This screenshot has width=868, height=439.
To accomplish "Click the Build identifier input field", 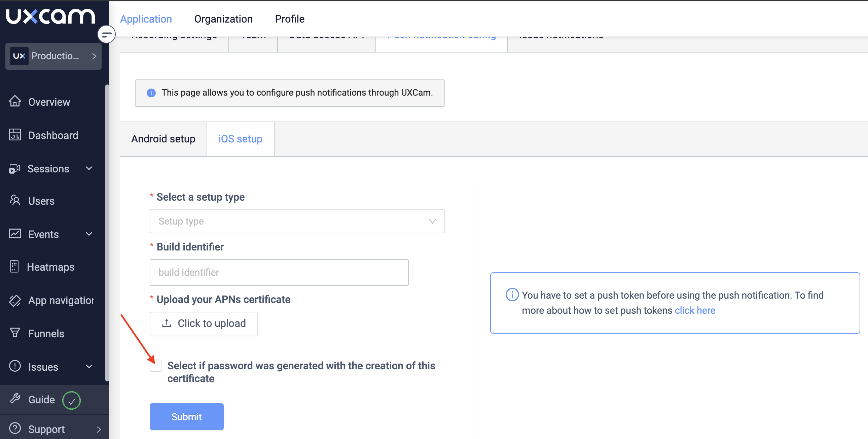I will coord(279,272).
